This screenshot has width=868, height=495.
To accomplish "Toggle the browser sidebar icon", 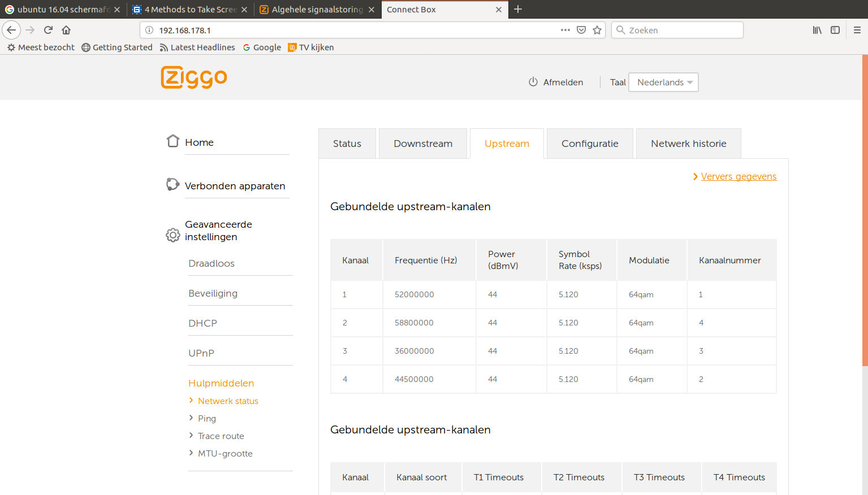I will 835,30.
